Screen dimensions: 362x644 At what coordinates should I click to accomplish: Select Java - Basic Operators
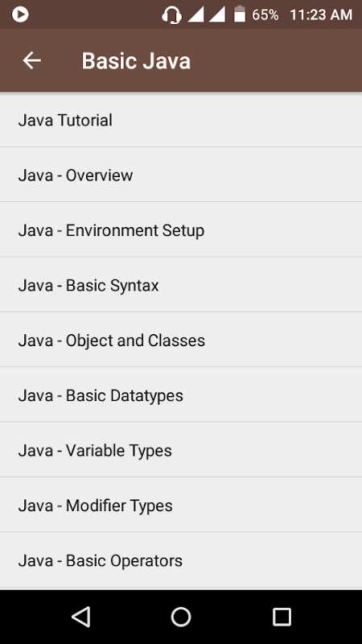181,559
